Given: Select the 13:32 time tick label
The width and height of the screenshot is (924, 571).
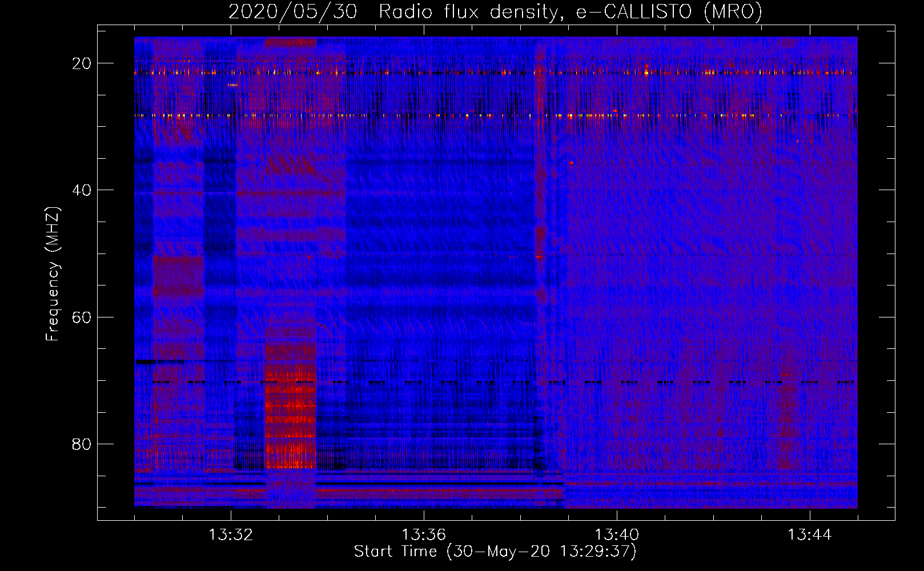Looking at the screenshot, I should (x=231, y=535).
